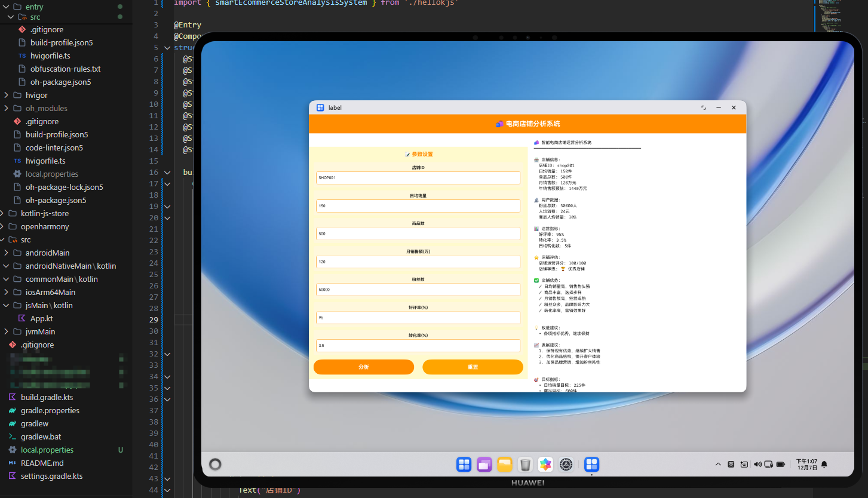Click the 日均销量 field showing 150
This screenshot has height=498, width=868.
[x=418, y=206]
